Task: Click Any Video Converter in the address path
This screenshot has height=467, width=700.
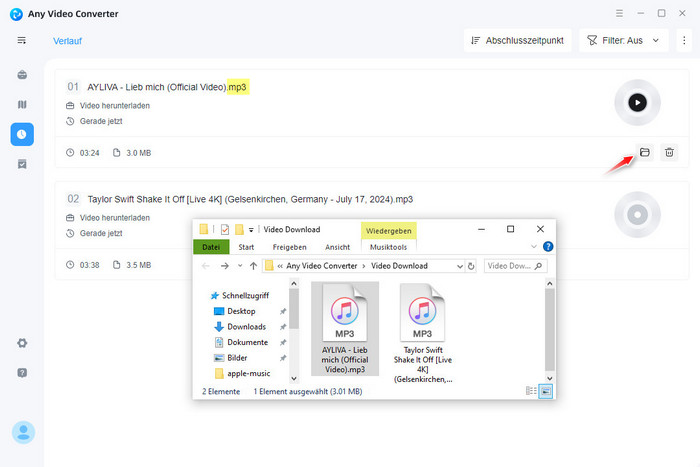Action: (x=321, y=266)
